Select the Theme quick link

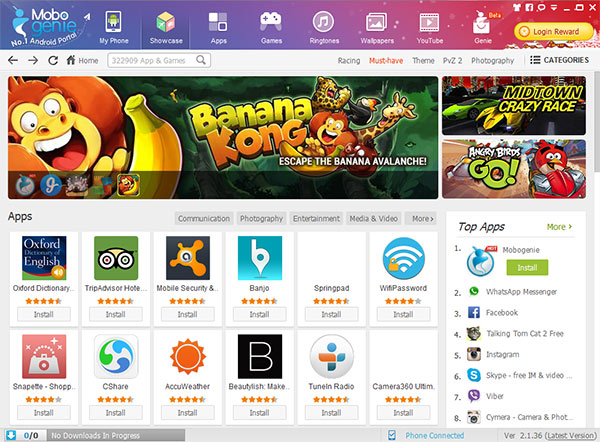pos(423,60)
